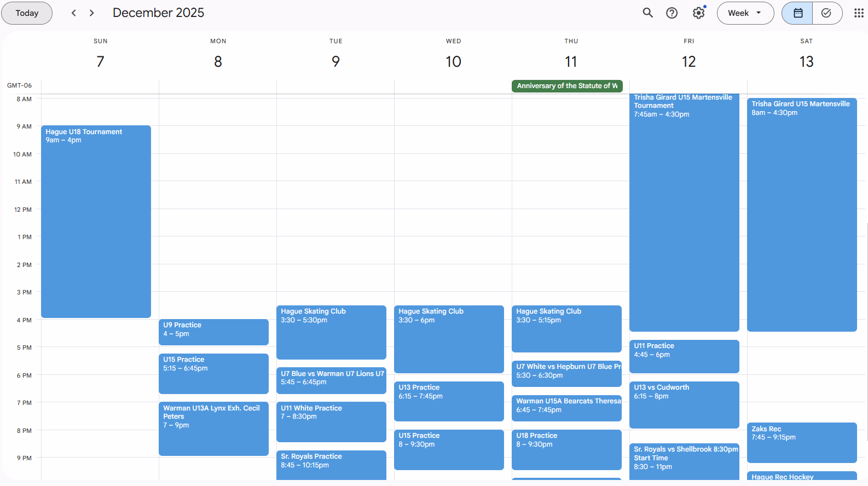Jump to Today

[x=27, y=13]
